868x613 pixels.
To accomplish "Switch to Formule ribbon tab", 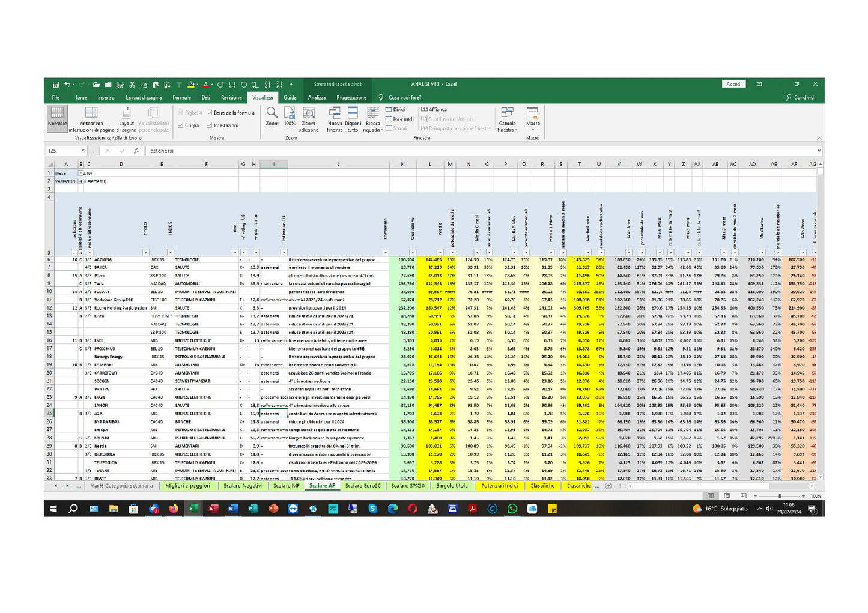I will coord(181,97).
